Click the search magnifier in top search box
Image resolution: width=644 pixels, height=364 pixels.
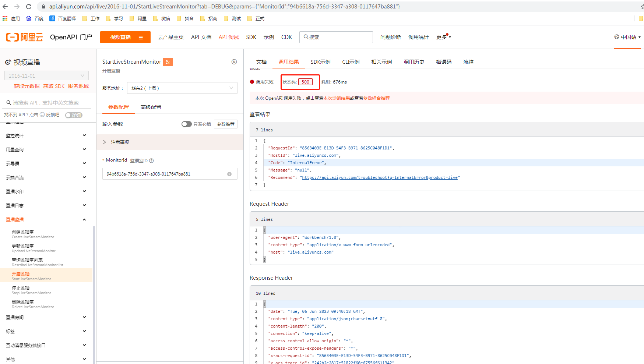pos(306,37)
